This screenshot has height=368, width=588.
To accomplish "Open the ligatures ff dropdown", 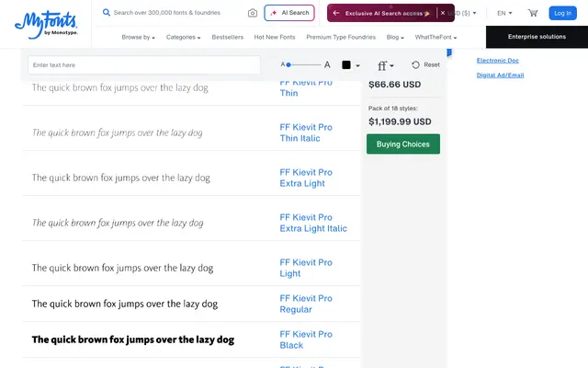I will (x=386, y=65).
